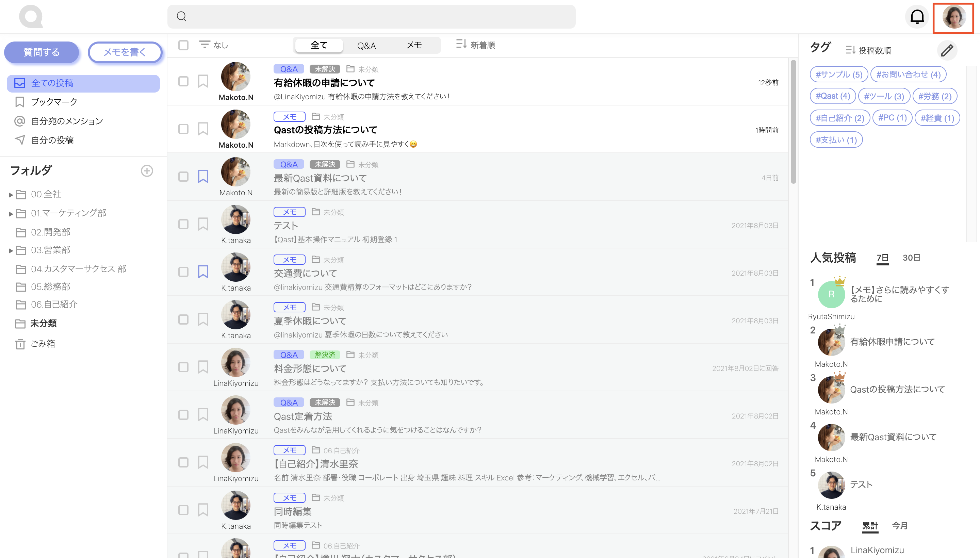Select checkbox for 料金形態について post
The height and width of the screenshot is (558, 980).
click(x=183, y=367)
